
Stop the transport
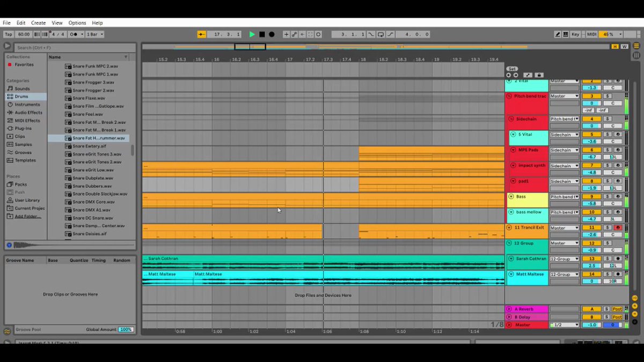[262, 34]
